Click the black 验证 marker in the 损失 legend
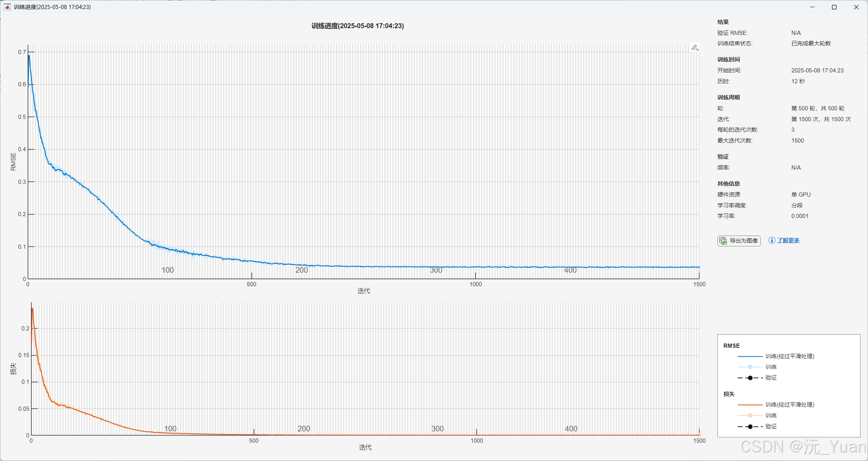868x461 pixels. (750, 426)
